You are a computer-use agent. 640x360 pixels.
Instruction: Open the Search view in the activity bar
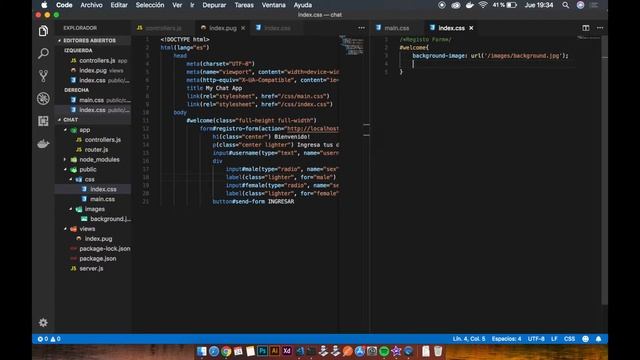click(x=43, y=53)
